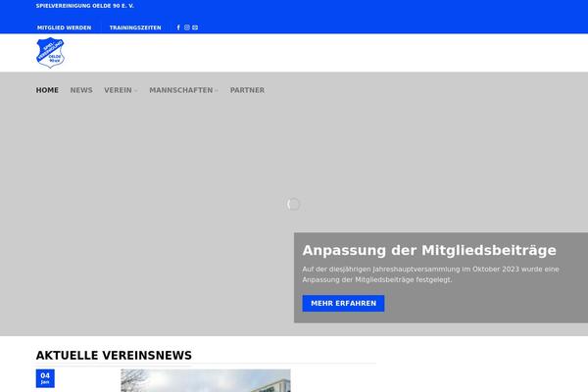Open the Mitglied werden link

pos(64,27)
